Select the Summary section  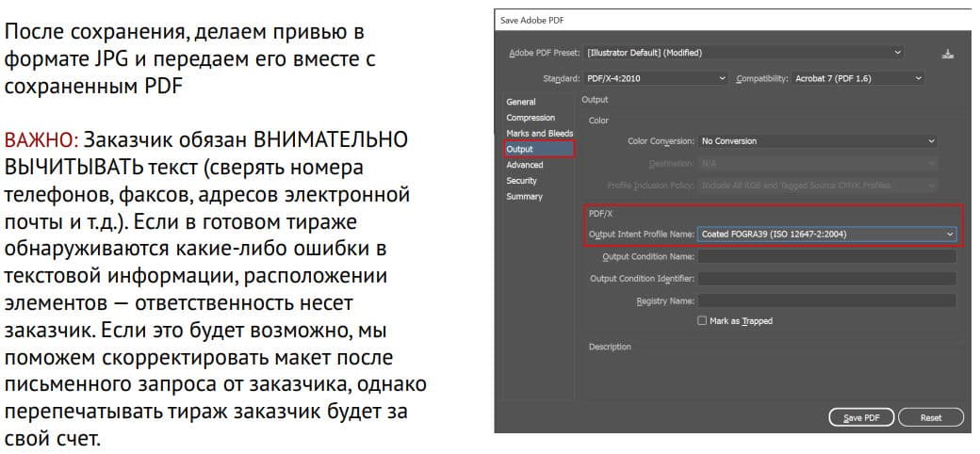click(x=524, y=196)
